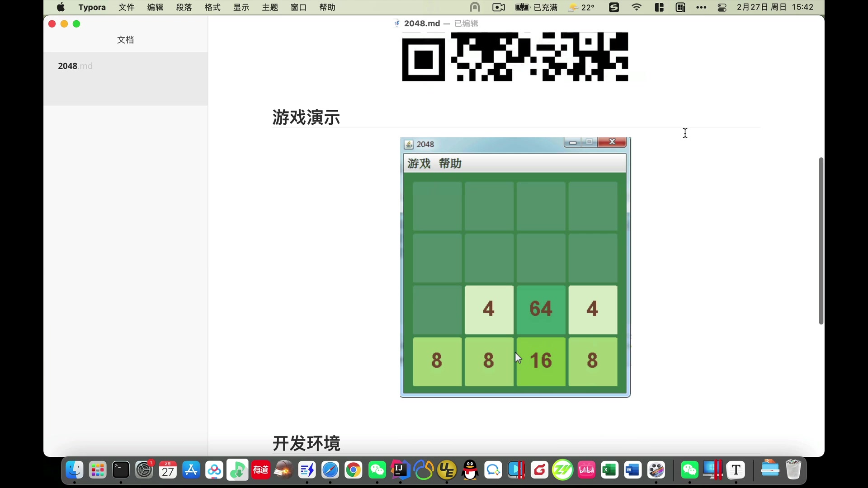868x488 pixels.
Task: Click the battery 已充满 status in menu bar
Action: (537, 7)
